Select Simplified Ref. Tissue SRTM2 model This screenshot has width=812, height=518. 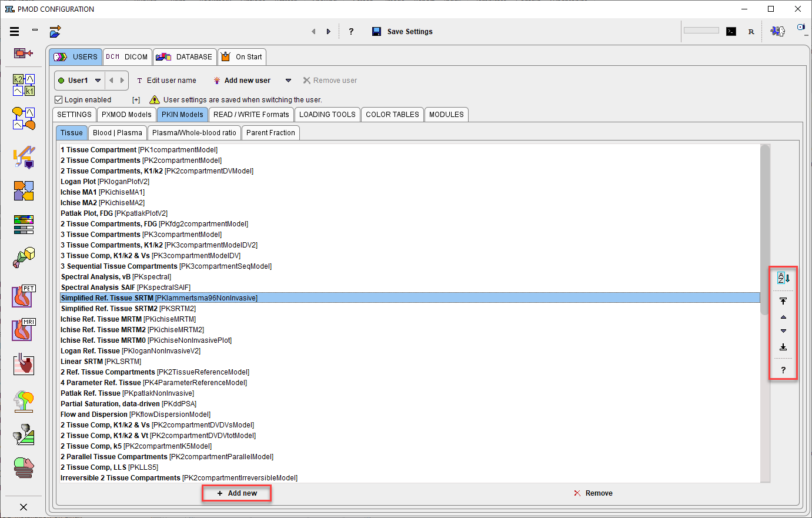pyautogui.click(x=410, y=309)
